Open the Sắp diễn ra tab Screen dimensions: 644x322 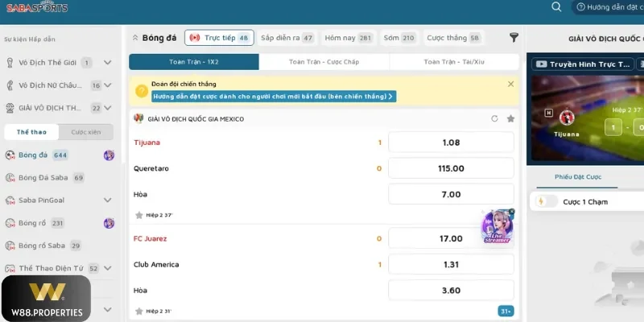point(287,38)
